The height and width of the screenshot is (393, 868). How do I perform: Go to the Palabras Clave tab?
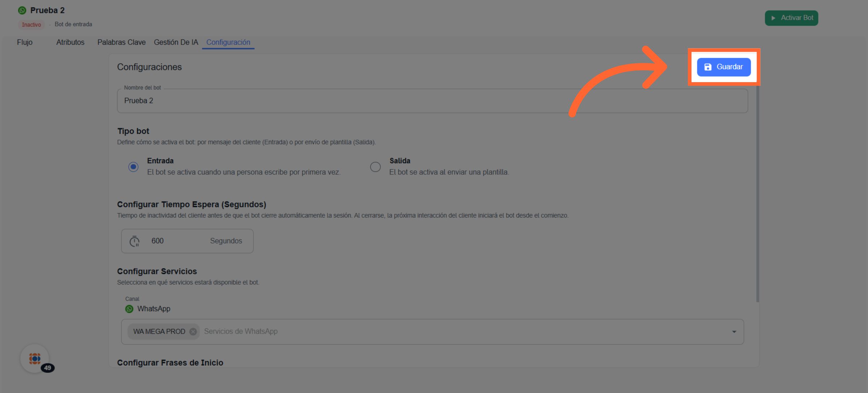point(122,42)
